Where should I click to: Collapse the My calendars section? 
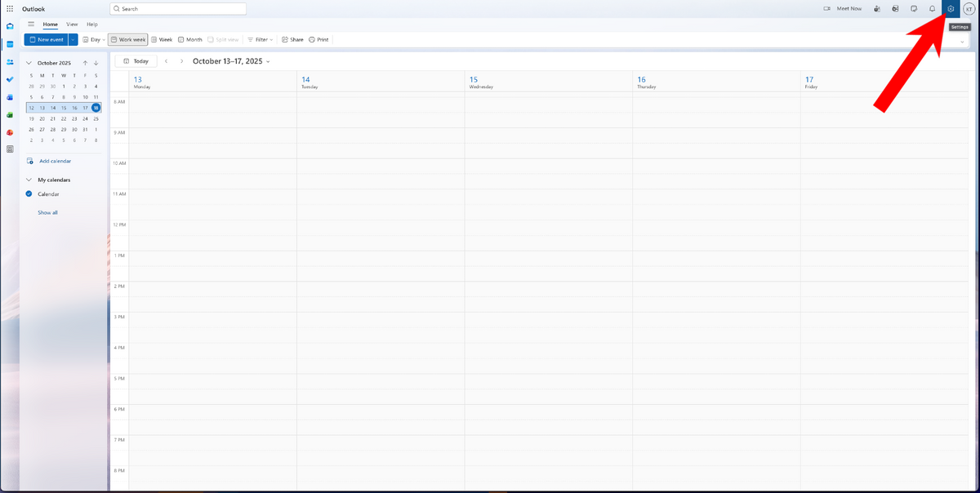tap(29, 180)
